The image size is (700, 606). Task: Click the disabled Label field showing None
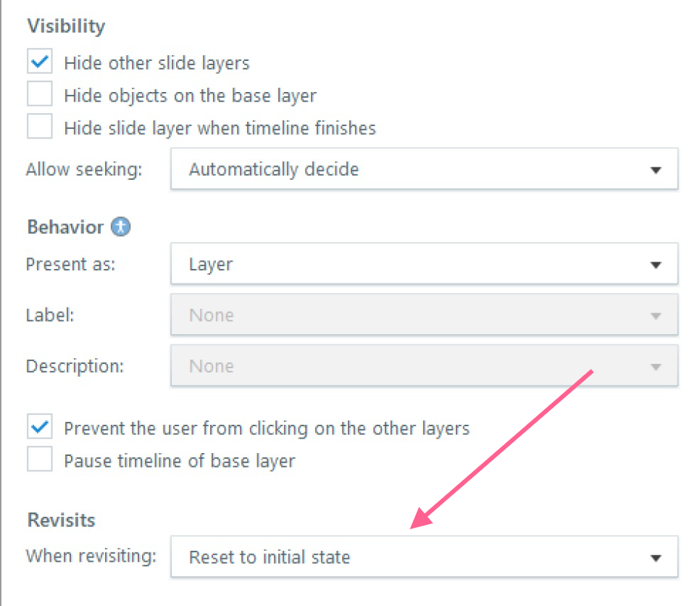click(x=406, y=315)
